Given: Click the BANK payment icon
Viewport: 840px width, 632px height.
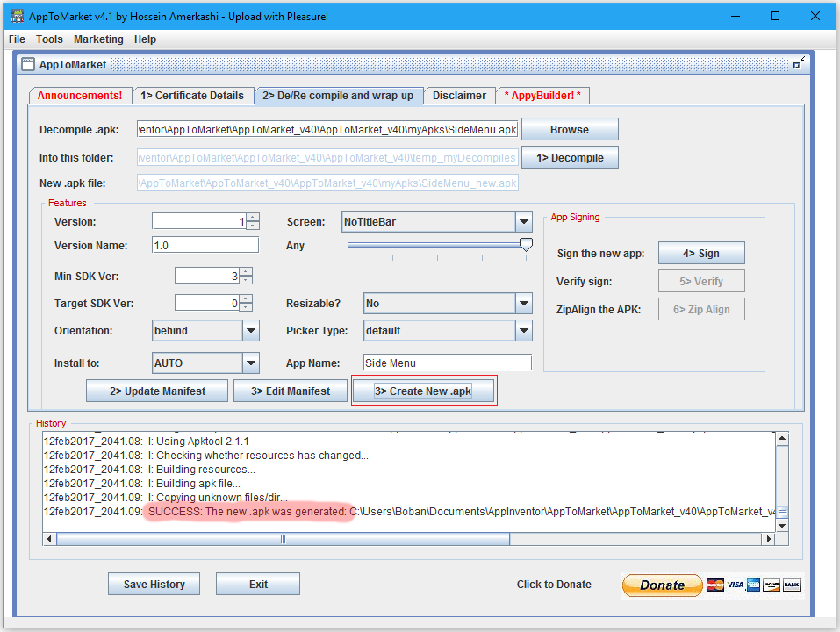Looking at the screenshot, I should pyautogui.click(x=791, y=585).
